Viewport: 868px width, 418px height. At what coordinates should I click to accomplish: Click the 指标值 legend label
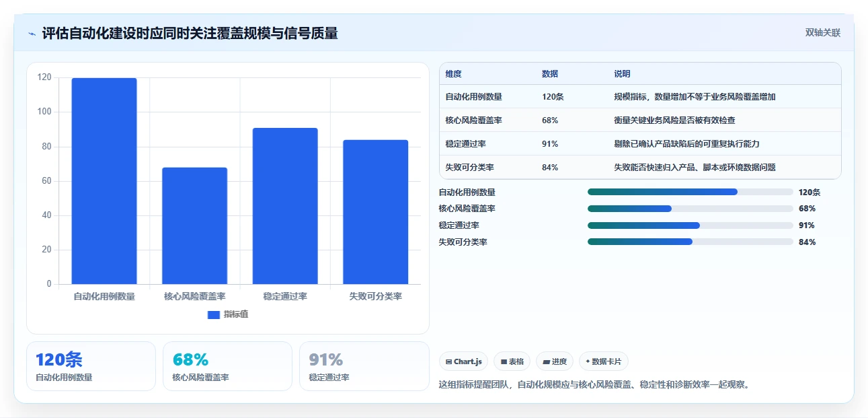pos(236,314)
